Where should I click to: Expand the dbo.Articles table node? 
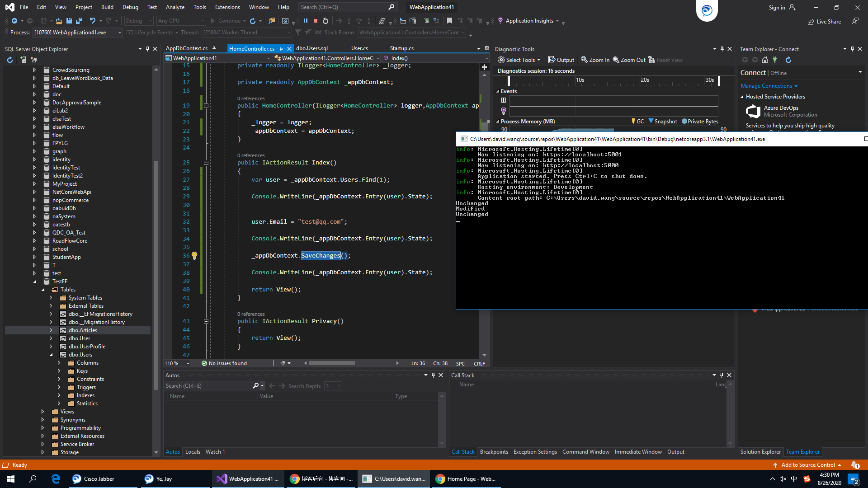51,330
